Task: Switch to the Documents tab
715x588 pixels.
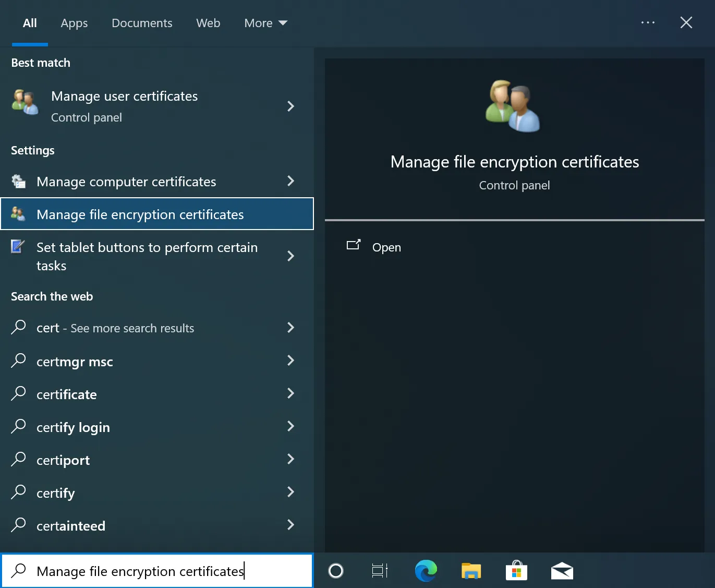Action: click(142, 23)
